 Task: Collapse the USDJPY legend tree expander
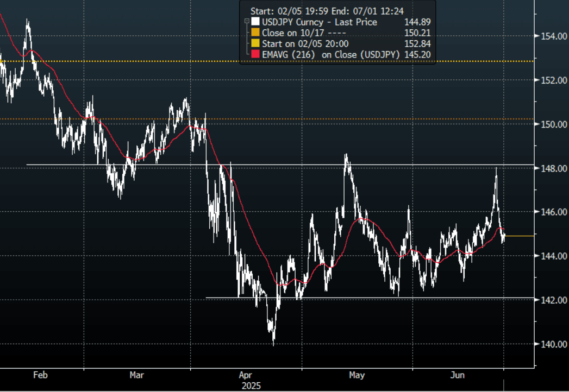coord(247,22)
